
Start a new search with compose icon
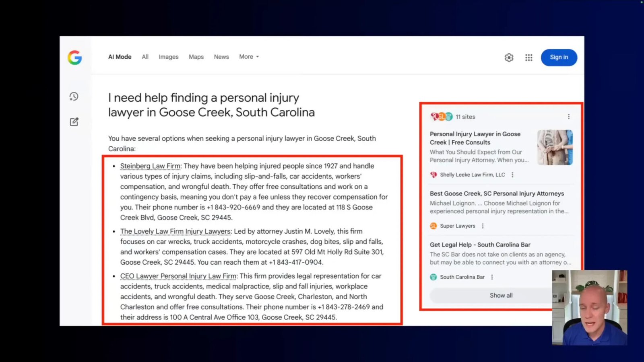coord(74,122)
